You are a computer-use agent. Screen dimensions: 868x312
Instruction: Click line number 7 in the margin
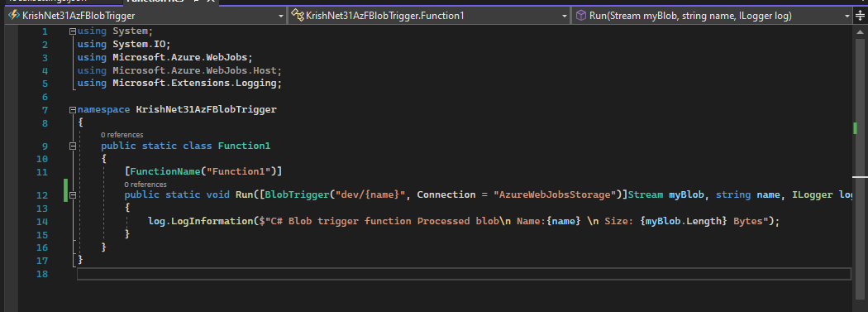(45, 110)
